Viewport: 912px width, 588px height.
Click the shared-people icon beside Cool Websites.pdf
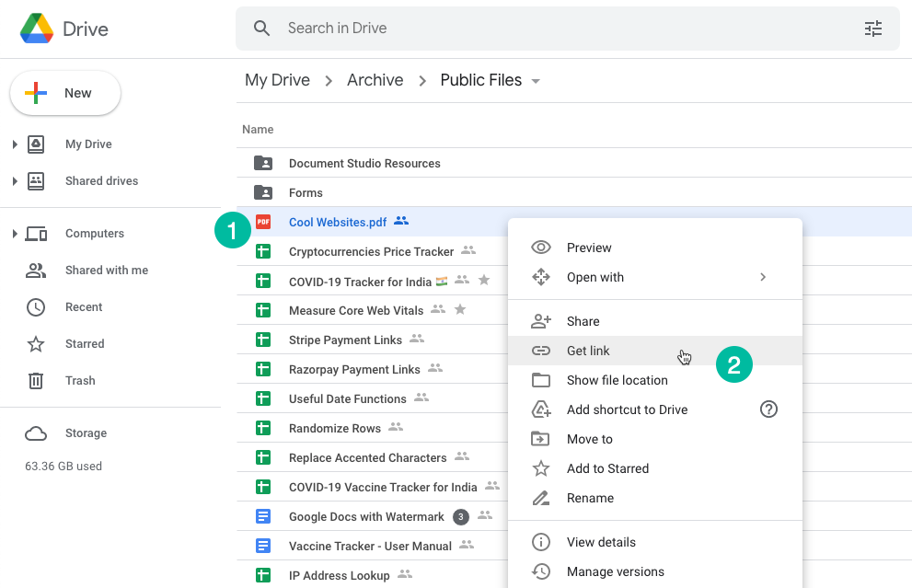(399, 221)
